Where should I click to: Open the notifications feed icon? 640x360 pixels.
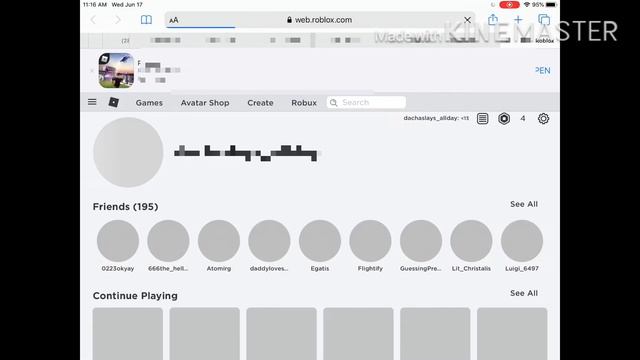[x=482, y=119]
